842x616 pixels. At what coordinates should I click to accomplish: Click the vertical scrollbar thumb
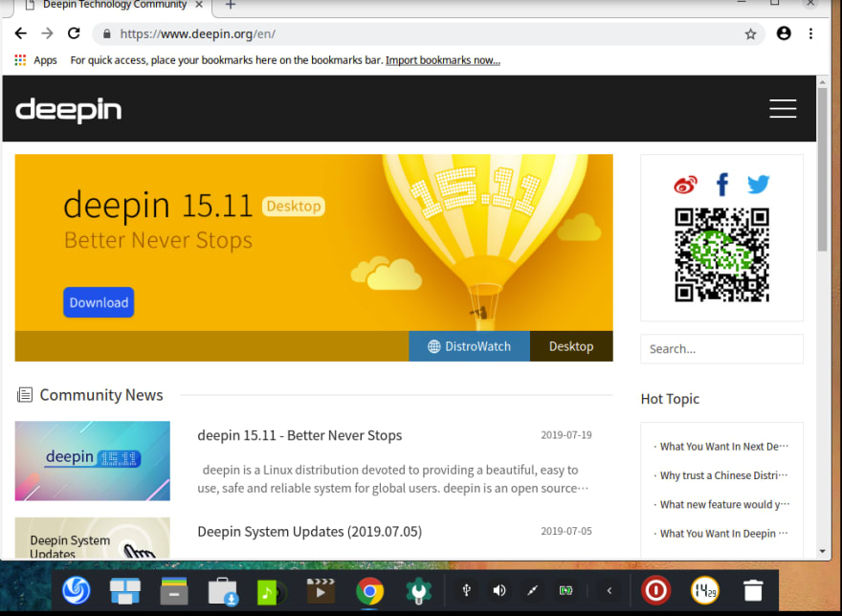[x=822, y=169]
